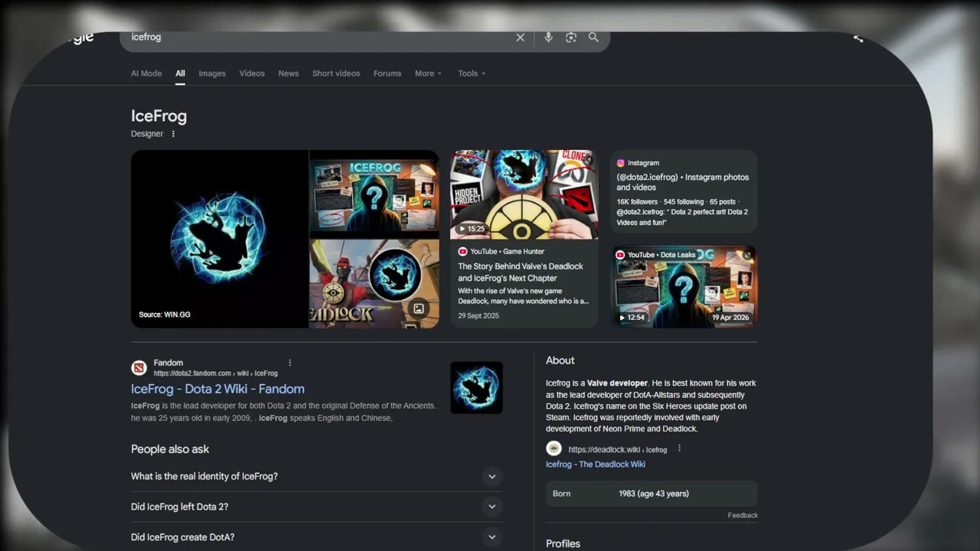
Task: Open 'IceFrog - Dota 2 Wiki - Fandom' result
Action: click(217, 389)
